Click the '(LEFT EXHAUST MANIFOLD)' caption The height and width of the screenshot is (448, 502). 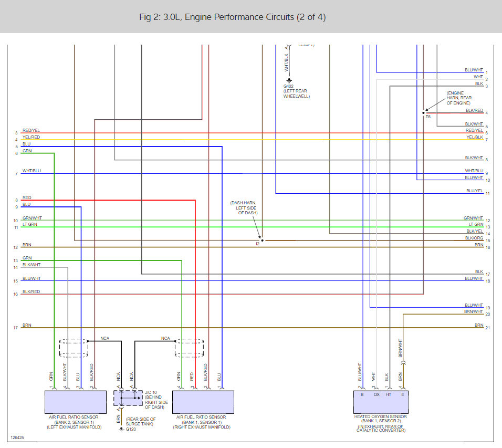pyautogui.click(x=74, y=427)
